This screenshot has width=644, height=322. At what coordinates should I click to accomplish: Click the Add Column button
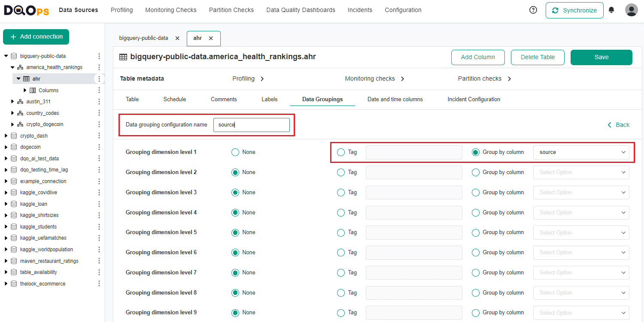[478, 57]
